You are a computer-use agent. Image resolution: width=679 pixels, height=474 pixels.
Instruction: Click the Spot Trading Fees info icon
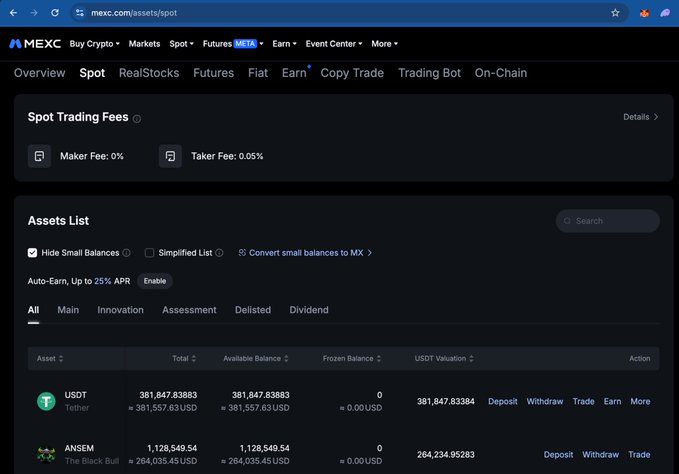pyautogui.click(x=137, y=119)
